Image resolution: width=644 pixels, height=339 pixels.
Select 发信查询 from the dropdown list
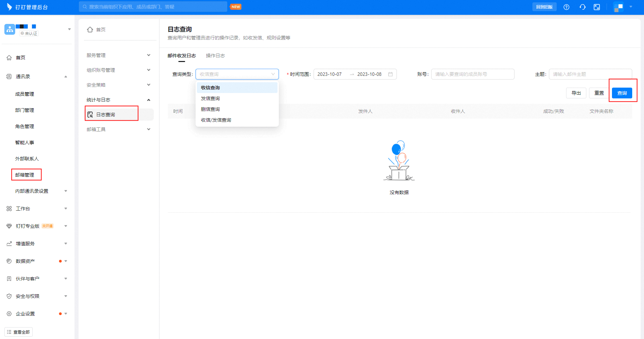tap(237, 98)
